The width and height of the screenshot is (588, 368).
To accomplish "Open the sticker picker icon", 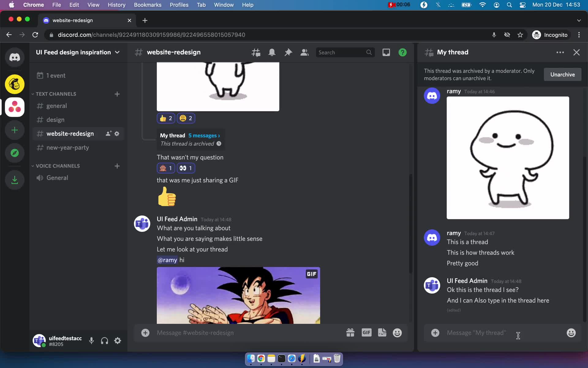I will point(382,333).
